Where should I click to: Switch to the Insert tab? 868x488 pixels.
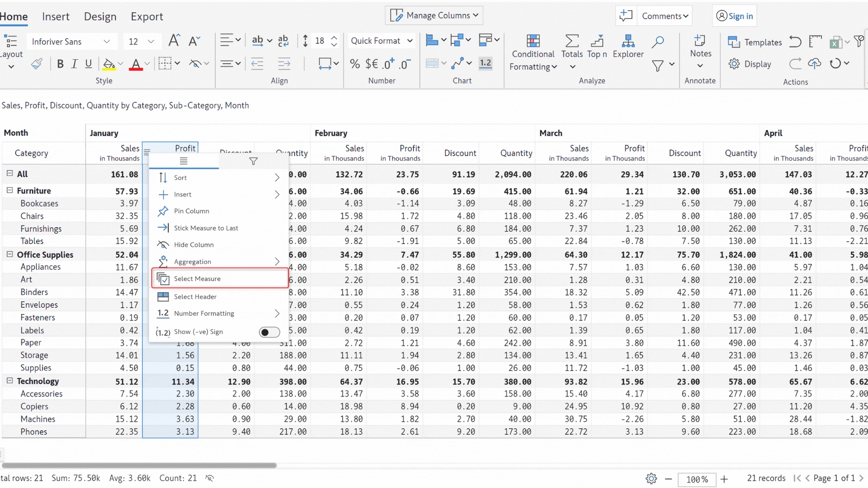56,17
